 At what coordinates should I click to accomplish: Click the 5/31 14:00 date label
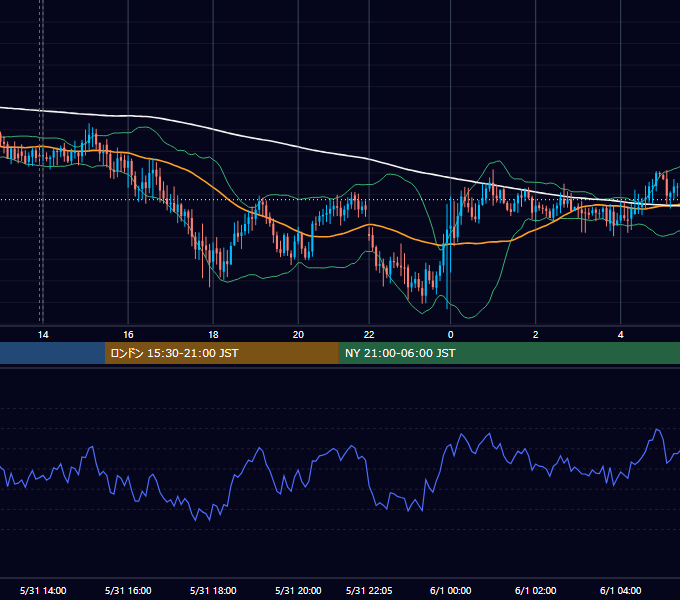[x=43, y=590]
